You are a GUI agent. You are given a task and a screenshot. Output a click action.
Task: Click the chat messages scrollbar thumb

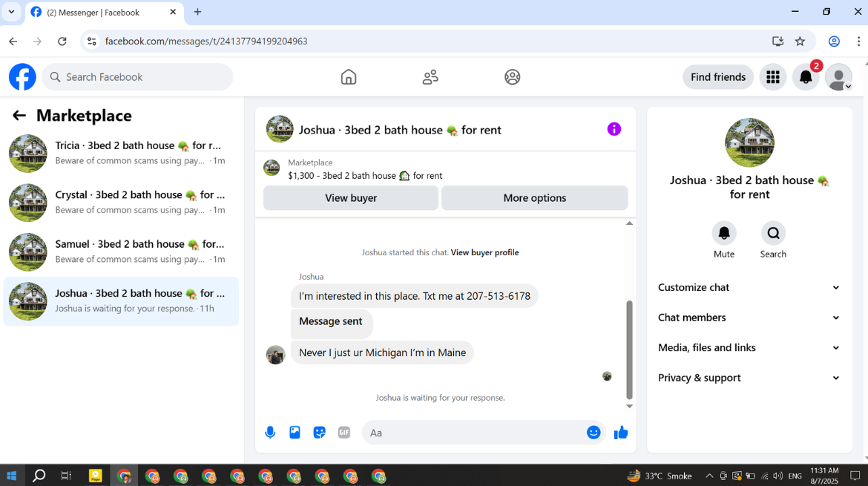coord(629,349)
